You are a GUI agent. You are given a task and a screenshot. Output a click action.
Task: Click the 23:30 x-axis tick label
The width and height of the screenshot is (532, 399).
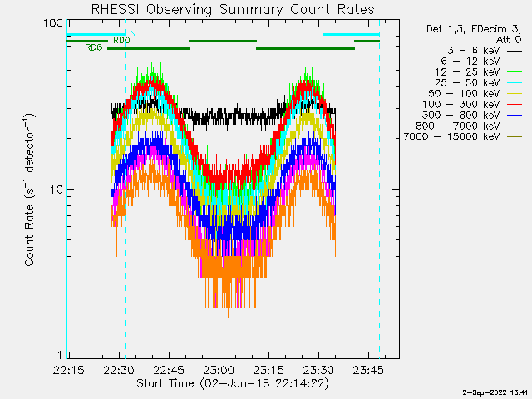(318, 370)
